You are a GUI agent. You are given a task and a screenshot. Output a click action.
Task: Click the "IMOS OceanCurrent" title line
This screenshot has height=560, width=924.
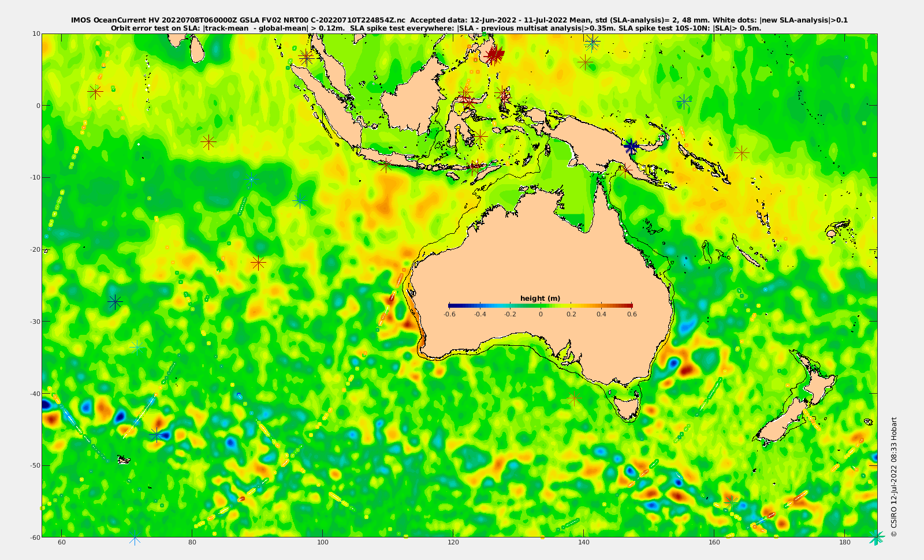click(x=460, y=20)
